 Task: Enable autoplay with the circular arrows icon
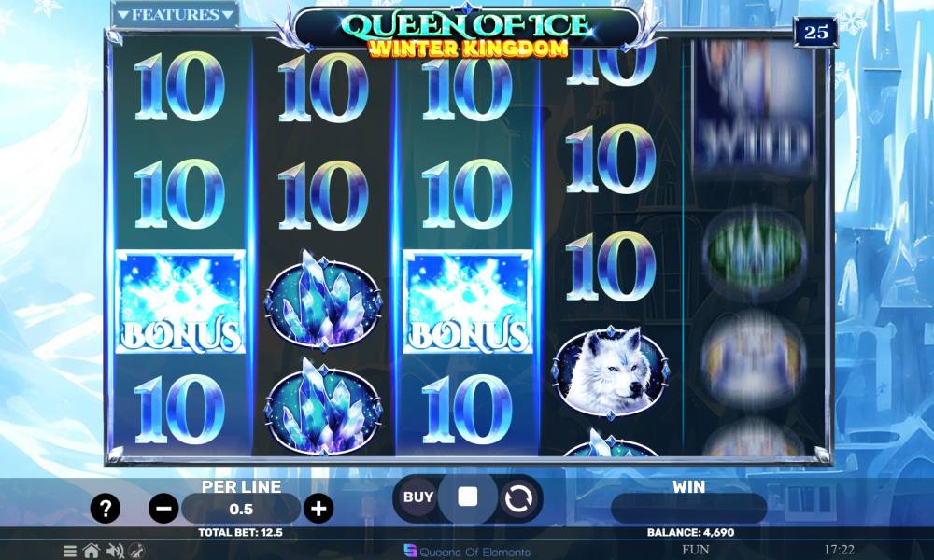click(518, 498)
